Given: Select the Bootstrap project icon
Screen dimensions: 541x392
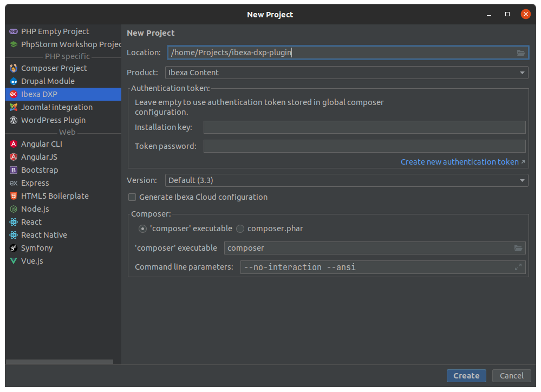Looking at the screenshot, I should pos(40,169).
